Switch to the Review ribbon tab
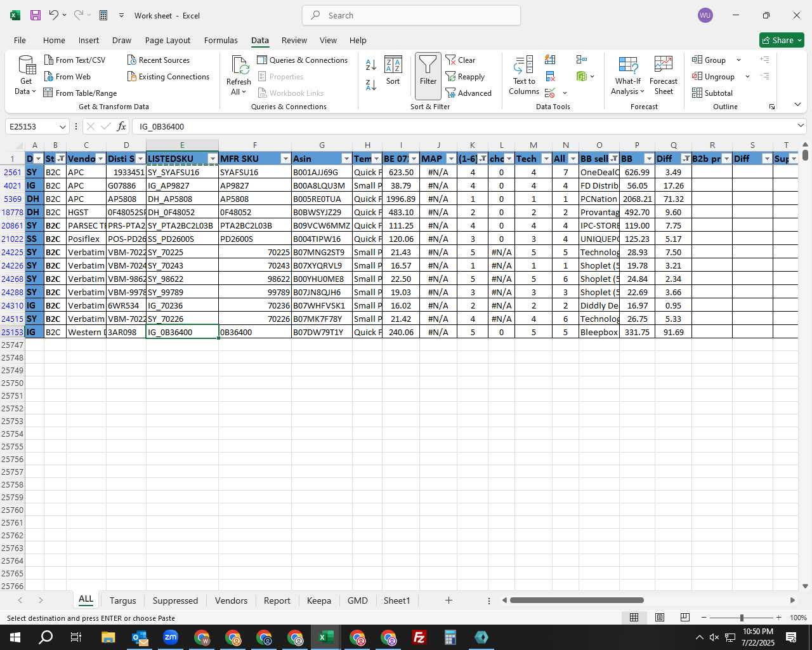This screenshot has width=812, height=650. click(294, 40)
